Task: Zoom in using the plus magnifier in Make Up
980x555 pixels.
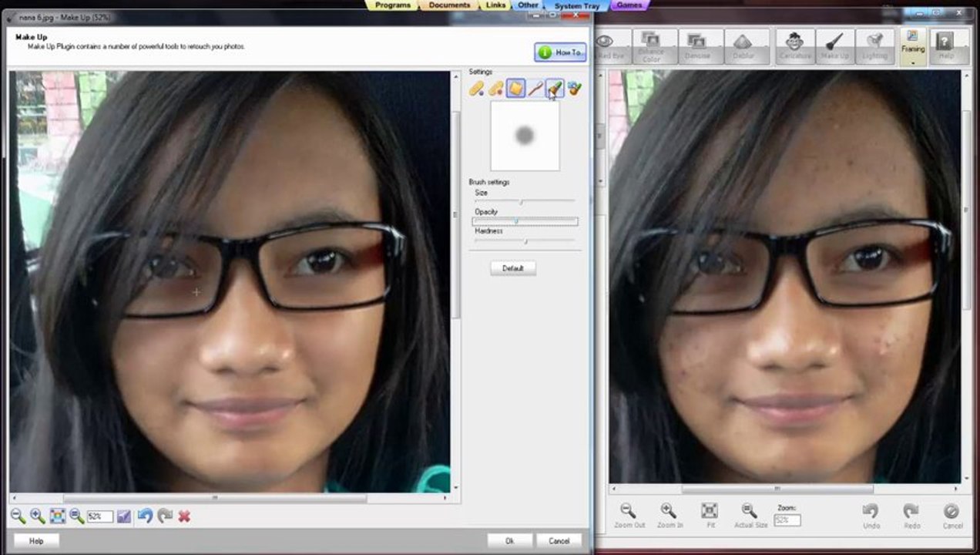Action: pos(37,516)
